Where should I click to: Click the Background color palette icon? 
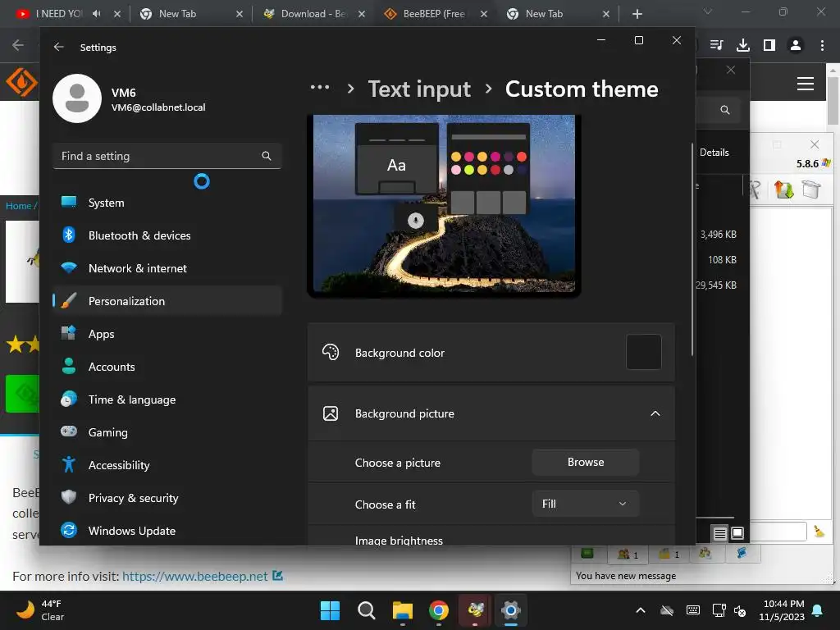pos(331,352)
